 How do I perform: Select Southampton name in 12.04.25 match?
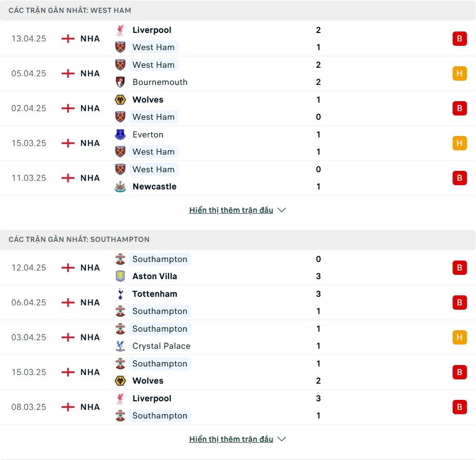pyautogui.click(x=160, y=259)
